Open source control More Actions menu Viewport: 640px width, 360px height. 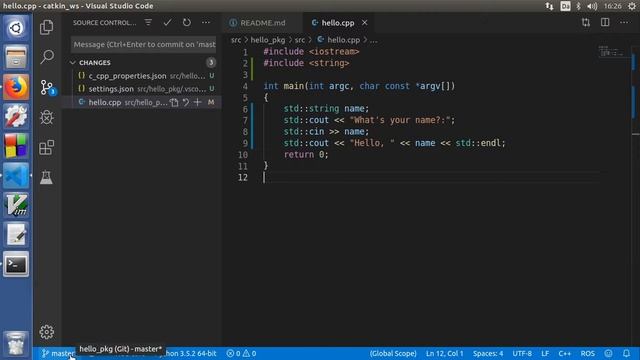click(206, 22)
